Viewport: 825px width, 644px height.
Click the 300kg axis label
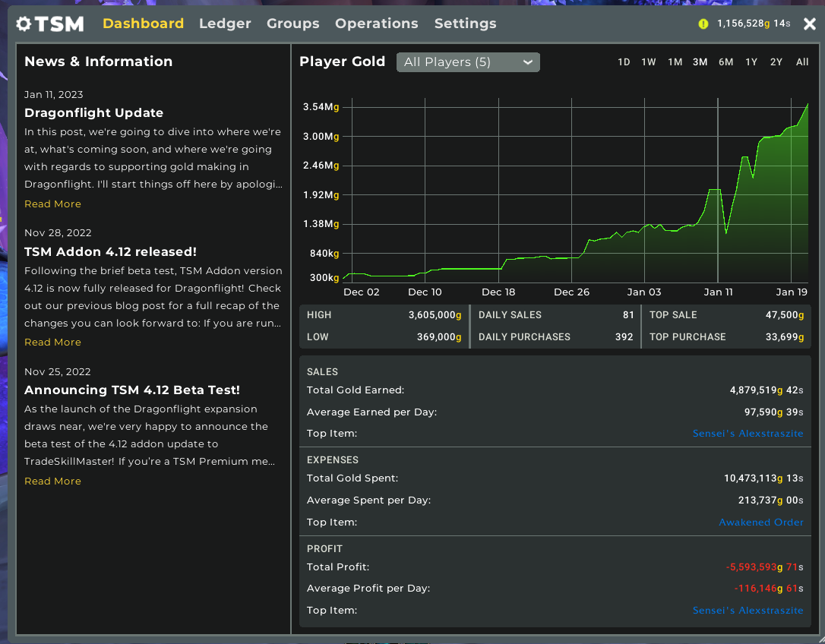pyautogui.click(x=324, y=278)
